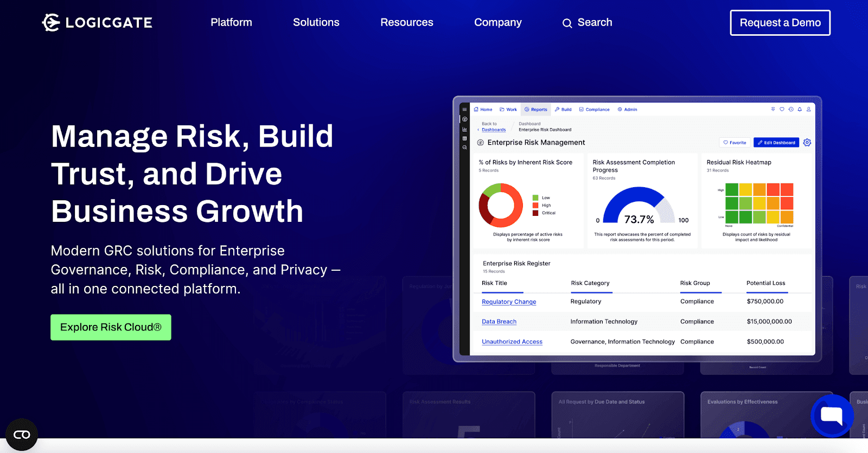
Task: Click the user profile icon
Action: (x=808, y=109)
